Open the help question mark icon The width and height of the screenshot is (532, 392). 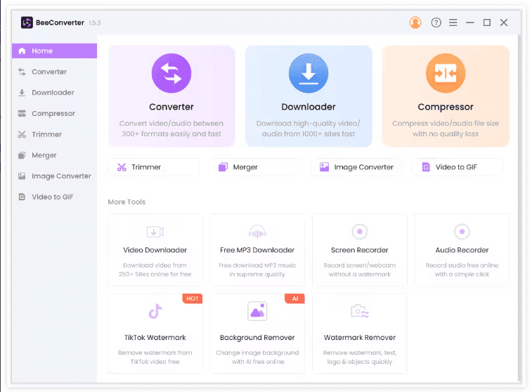436,22
